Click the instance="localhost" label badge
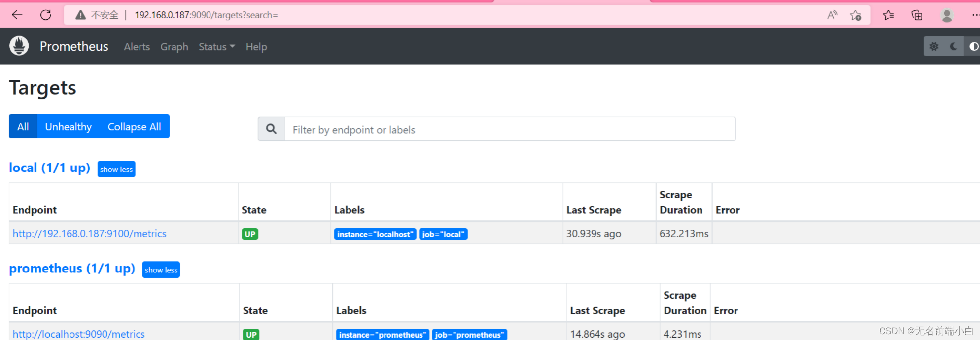Image resolution: width=980 pixels, height=340 pixels. pos(375,234)
